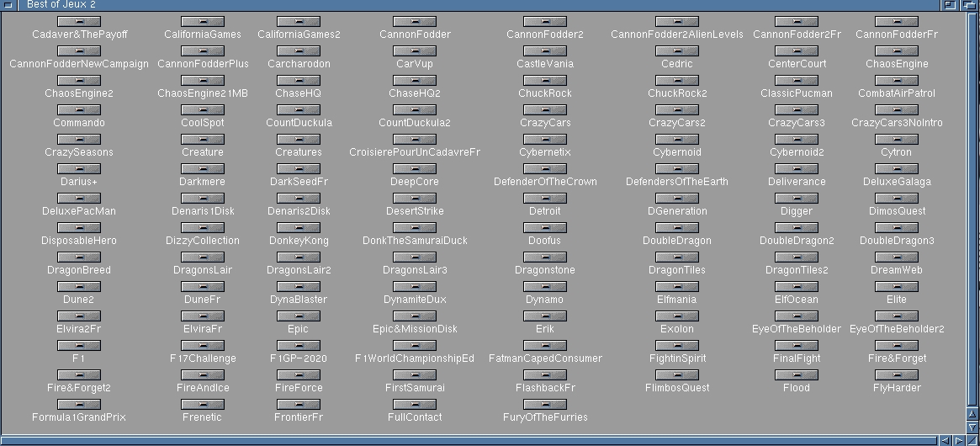This screenshot has width=980, height=446.
Task: Click the DizzyCollection label text
Action: click(203, 240)
